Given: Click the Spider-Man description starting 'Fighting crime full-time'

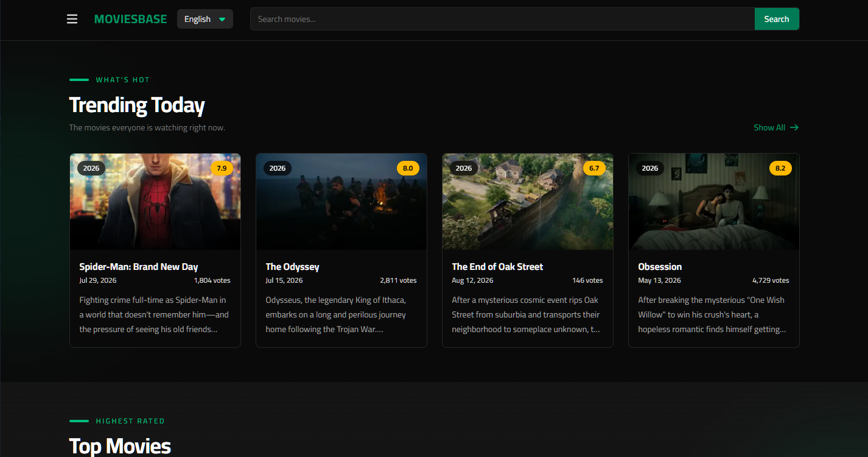Looking at the screenshot, I should pyautogui.click(x=155, y=314).
